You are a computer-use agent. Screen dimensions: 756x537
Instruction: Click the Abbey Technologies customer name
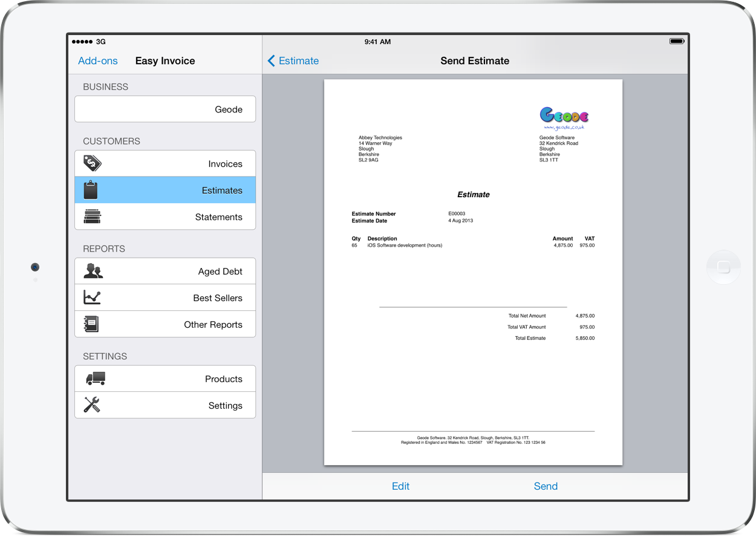(380, 138)
